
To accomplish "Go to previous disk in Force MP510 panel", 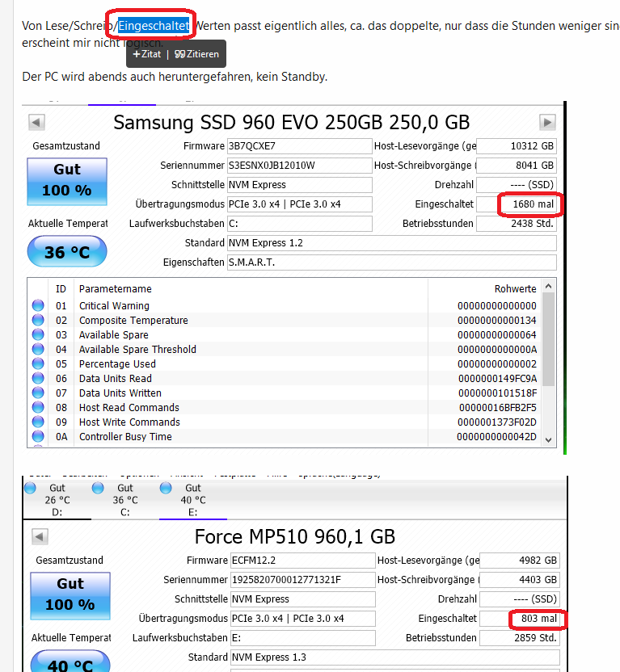I will (x=40, y=536).
